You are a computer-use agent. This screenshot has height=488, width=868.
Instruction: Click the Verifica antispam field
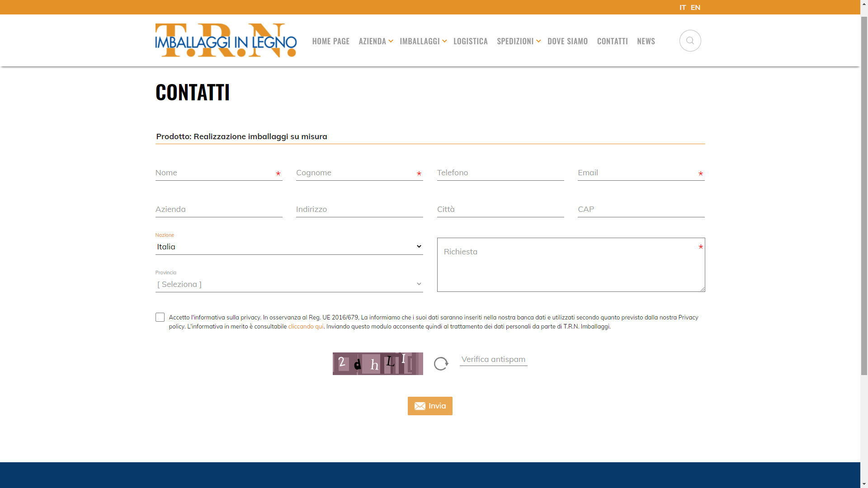coord(493,359)
